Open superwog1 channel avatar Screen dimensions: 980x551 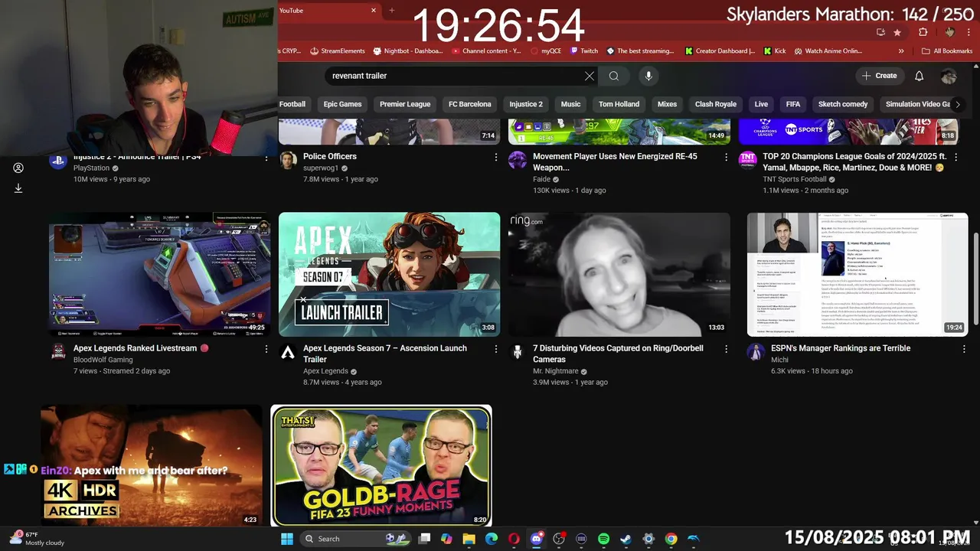288,160
